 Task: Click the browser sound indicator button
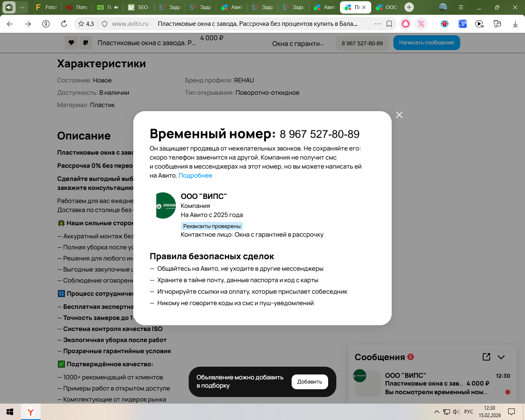point(9,7)
